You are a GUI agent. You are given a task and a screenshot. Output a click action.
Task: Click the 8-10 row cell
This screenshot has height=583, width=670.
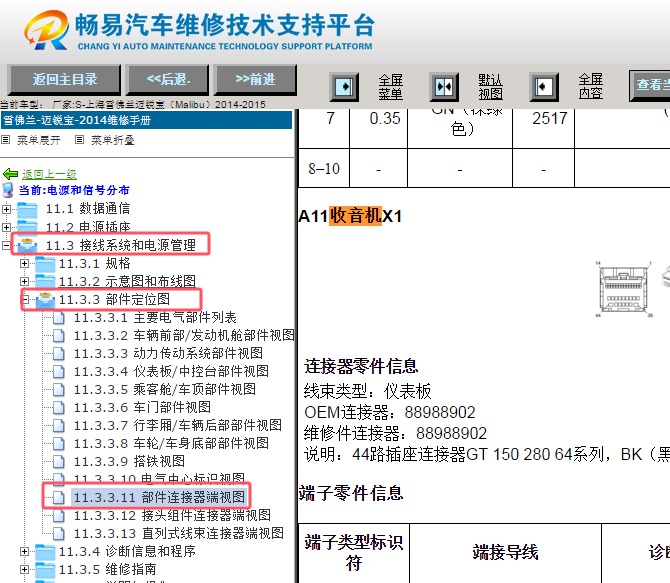[324, 168]
